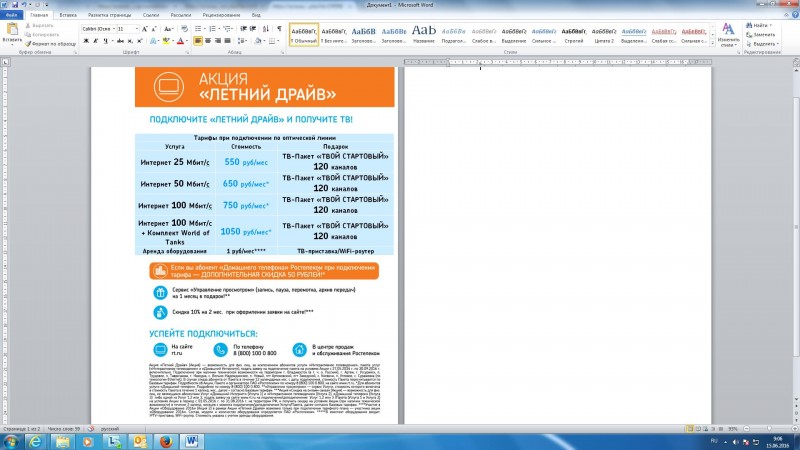Viewport: 800px width, 450px height.
Task: Toggle bold formatting button
Action: tap(87, 41)
